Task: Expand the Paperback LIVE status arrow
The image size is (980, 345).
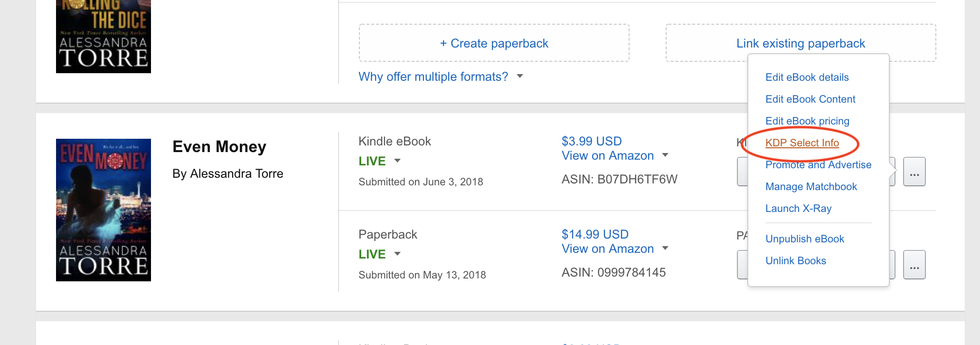Action: point(397,254)
